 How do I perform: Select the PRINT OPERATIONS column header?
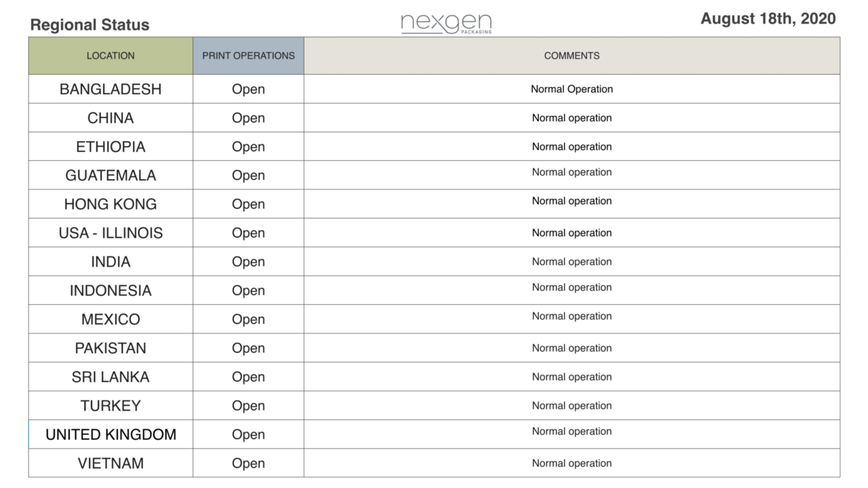248,56
